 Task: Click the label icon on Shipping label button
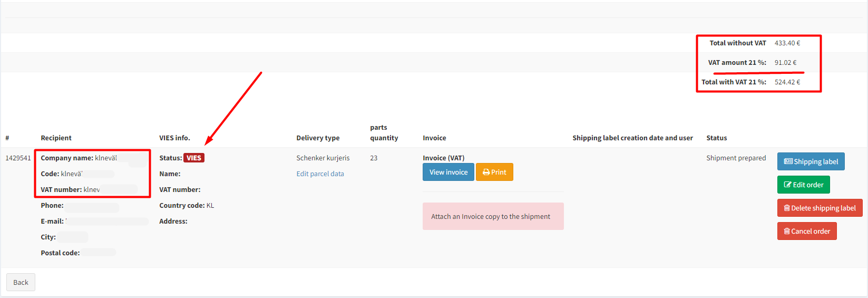coord(788,162)
